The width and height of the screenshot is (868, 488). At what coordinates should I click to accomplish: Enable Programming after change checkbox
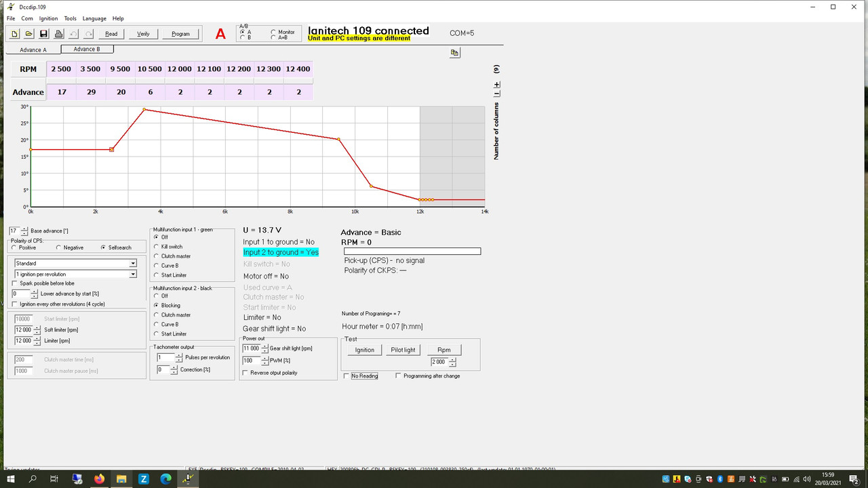[428, 375]
